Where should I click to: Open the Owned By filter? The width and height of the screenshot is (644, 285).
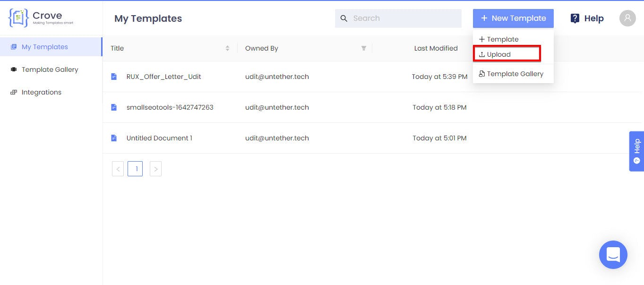pos(364,48)
